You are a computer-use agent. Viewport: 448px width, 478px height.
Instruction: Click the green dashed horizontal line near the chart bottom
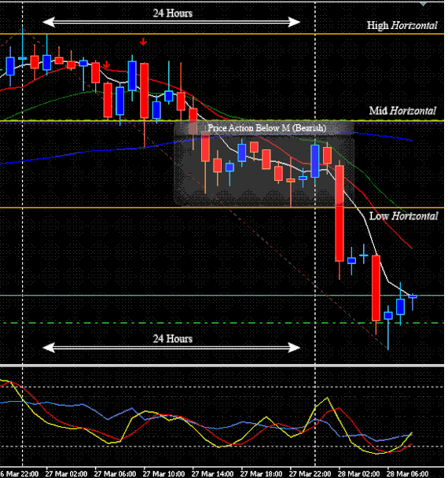[222, 323]
